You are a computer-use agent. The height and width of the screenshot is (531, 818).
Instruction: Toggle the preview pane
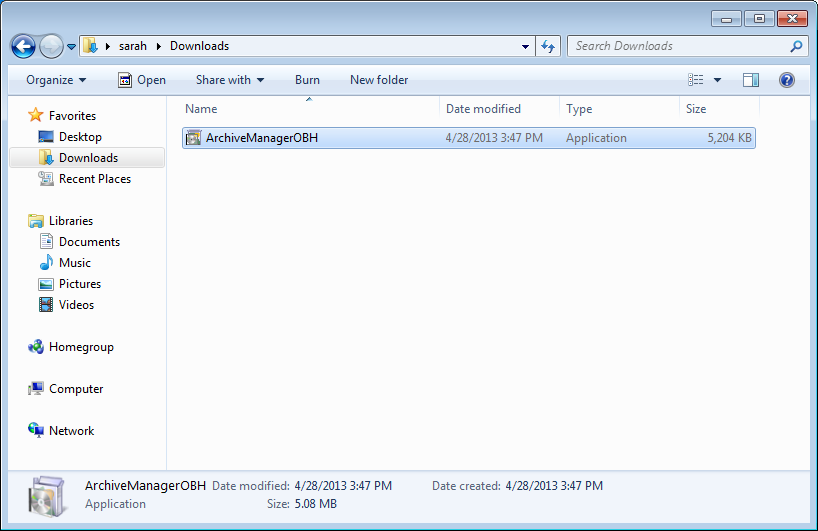pos(751,80)
